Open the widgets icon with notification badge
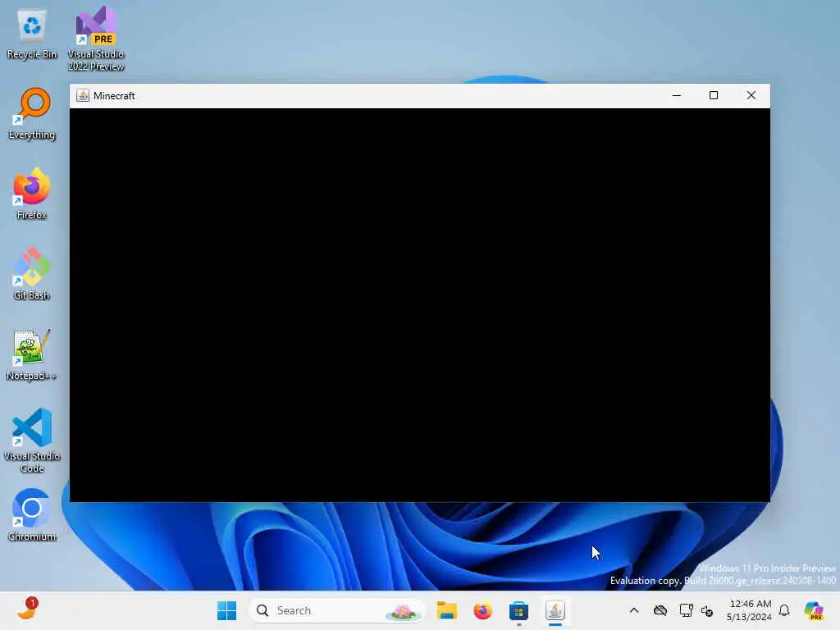The height and width of the screenshot is (630, 840). [27, 609]
